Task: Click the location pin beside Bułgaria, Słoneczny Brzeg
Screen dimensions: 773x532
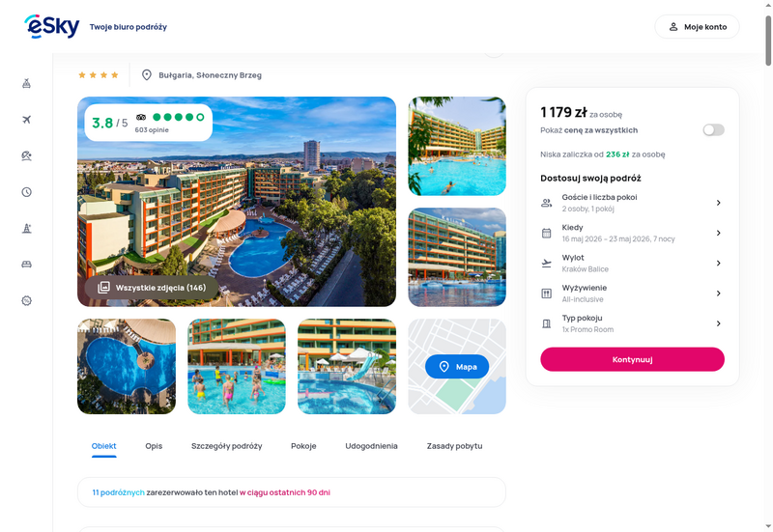Action: (147, 75)
